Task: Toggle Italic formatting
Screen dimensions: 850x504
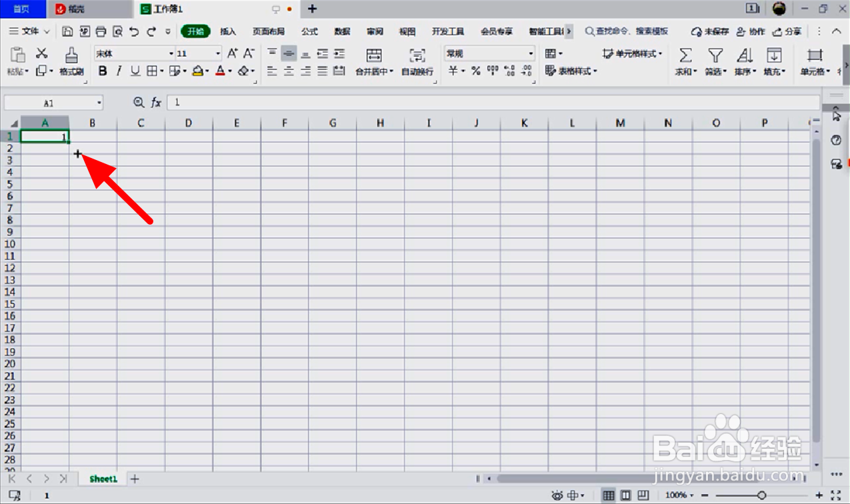Action: [119, 71]
